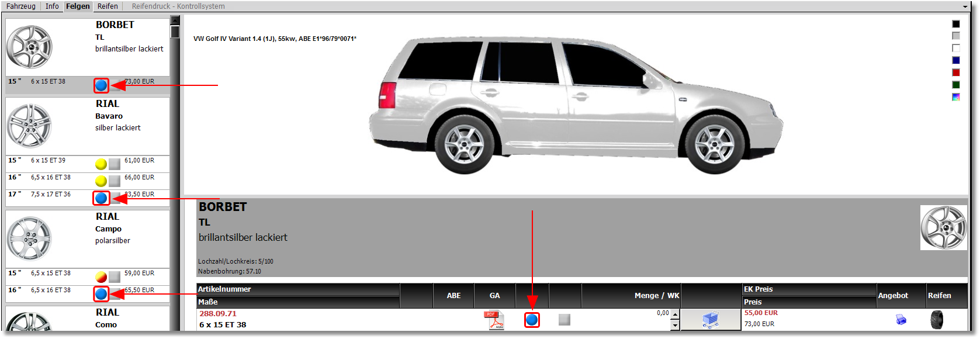The image size is (980, 339).
Task: Open the Info tab
Action: pos(52,6)
